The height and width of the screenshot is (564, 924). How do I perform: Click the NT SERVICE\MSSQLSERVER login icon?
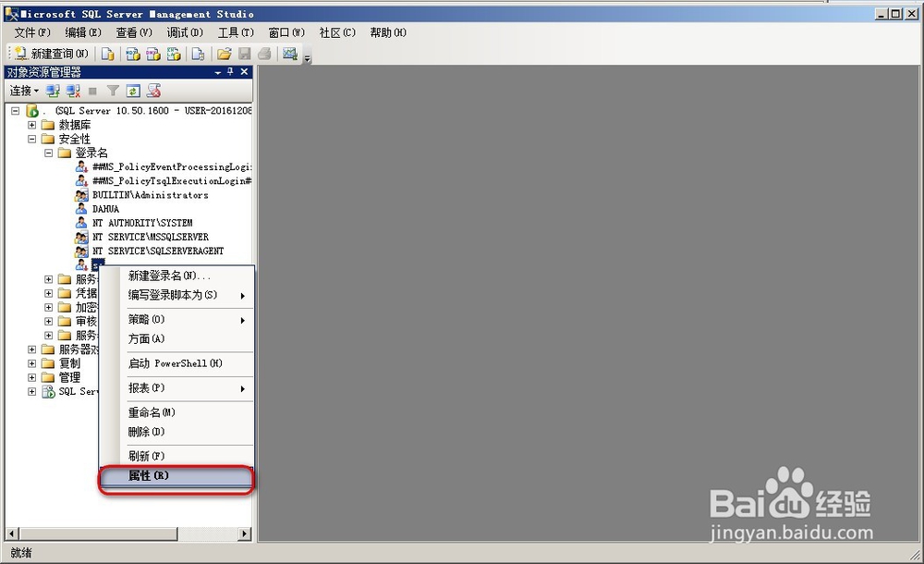pos(81,238)
